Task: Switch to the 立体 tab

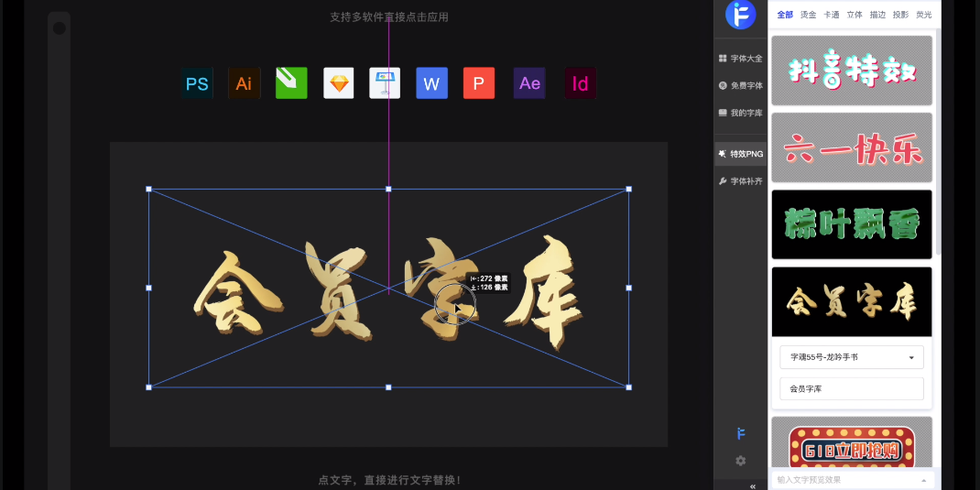Action: pos(855,15)
